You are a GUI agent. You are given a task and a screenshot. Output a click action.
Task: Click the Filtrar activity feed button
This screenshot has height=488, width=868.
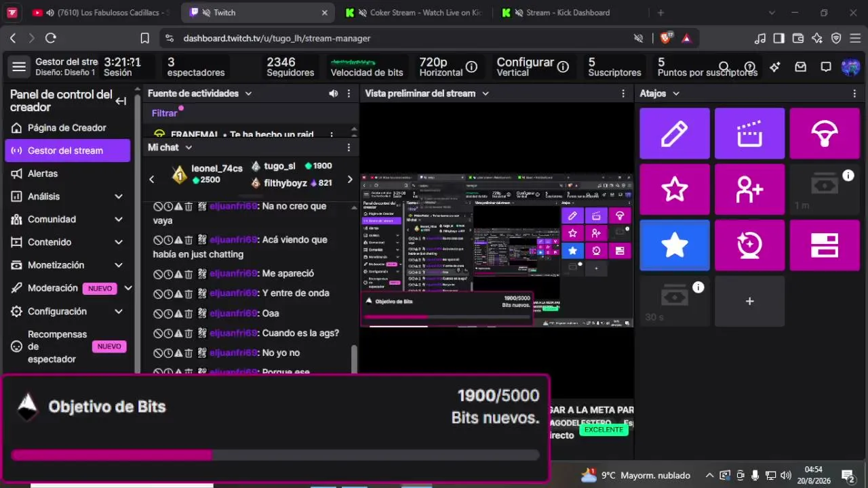click(x=164, y=113)
